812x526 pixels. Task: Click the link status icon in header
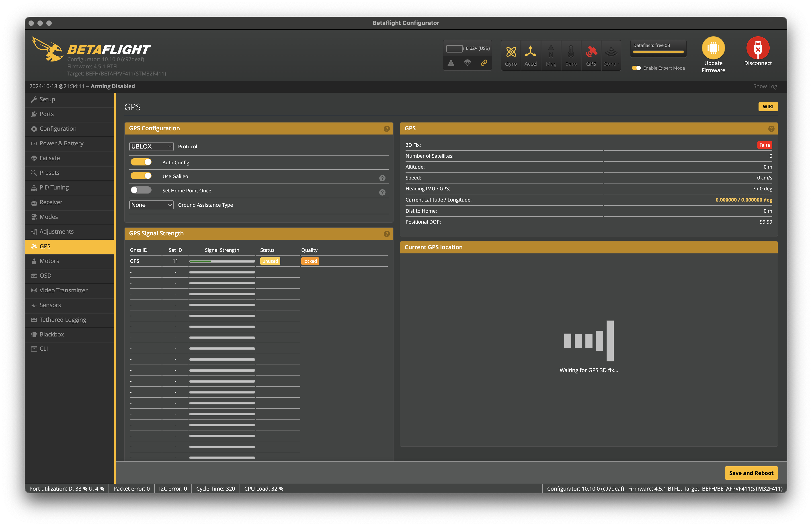[484, 63]
